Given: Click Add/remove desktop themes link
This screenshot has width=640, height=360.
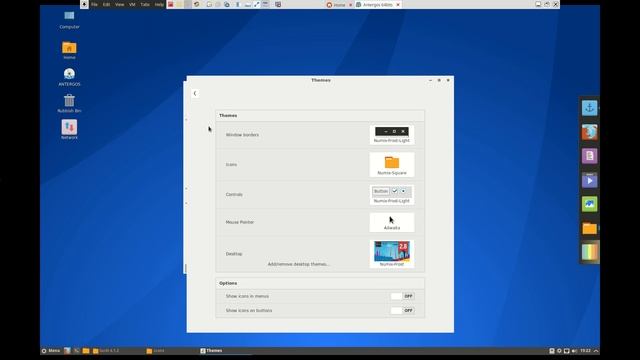Looking at the screenshot, I should 298,264.
